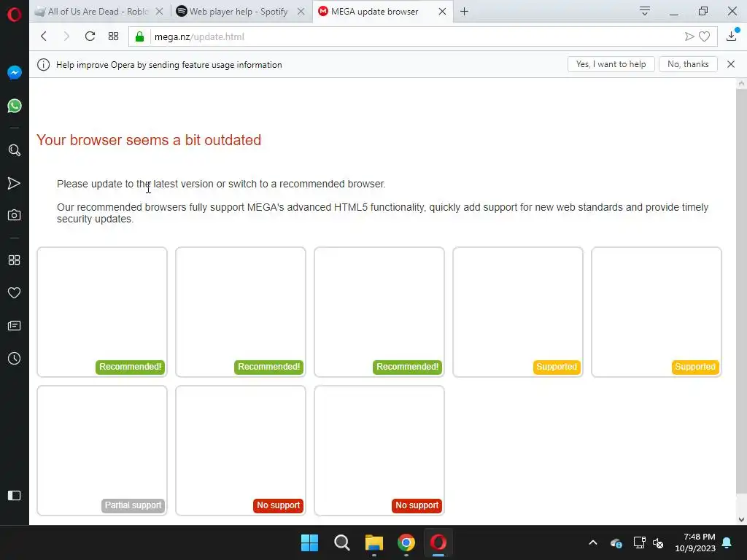Click the heading Your browser seems a bit outdated
Viewport: 747px width, 560px height.
[149, 140]
